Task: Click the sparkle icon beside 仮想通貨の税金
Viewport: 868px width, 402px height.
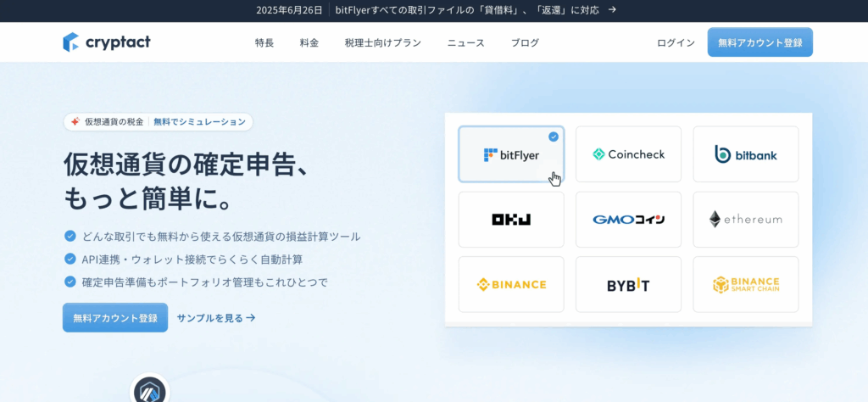Action: (75, 122)
